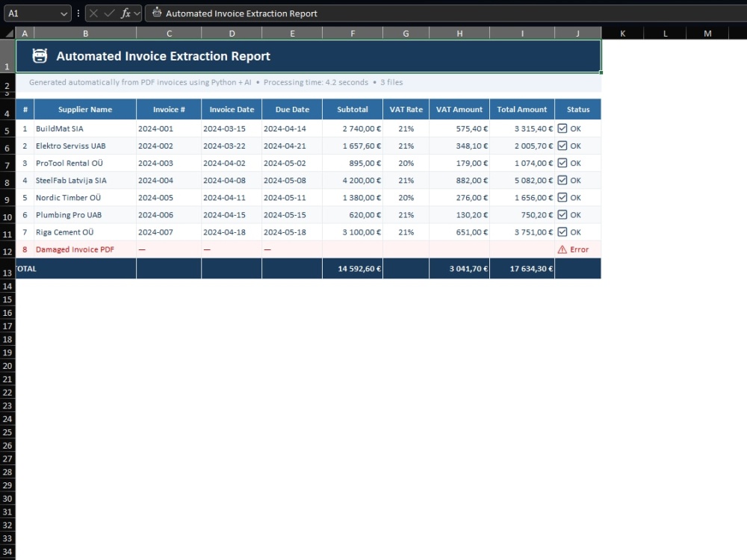Toggle the OK checkbox in SteelFab Latvija SIA row

tap(562, 180)
